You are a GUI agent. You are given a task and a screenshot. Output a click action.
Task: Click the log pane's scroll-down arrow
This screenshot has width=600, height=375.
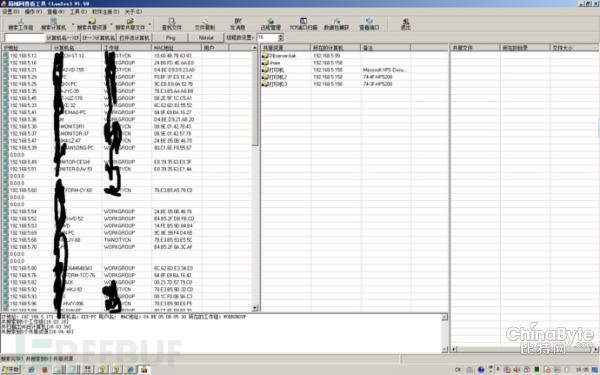click(444, 349)
